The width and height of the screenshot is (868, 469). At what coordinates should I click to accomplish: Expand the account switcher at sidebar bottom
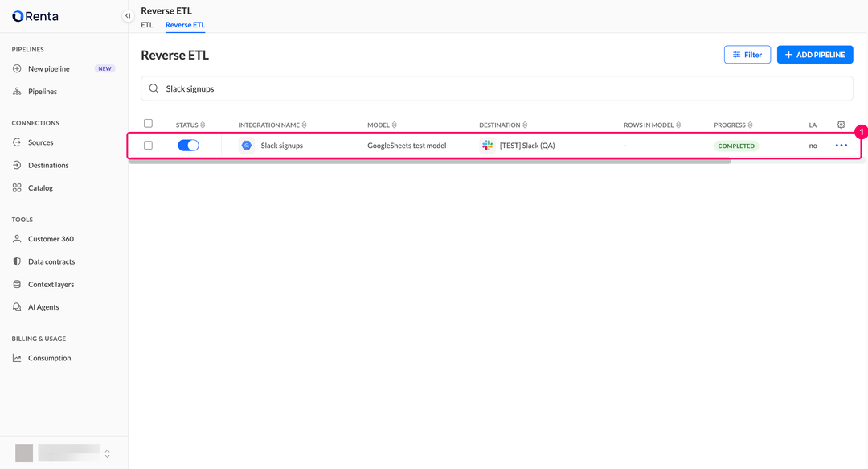point(108,454)
